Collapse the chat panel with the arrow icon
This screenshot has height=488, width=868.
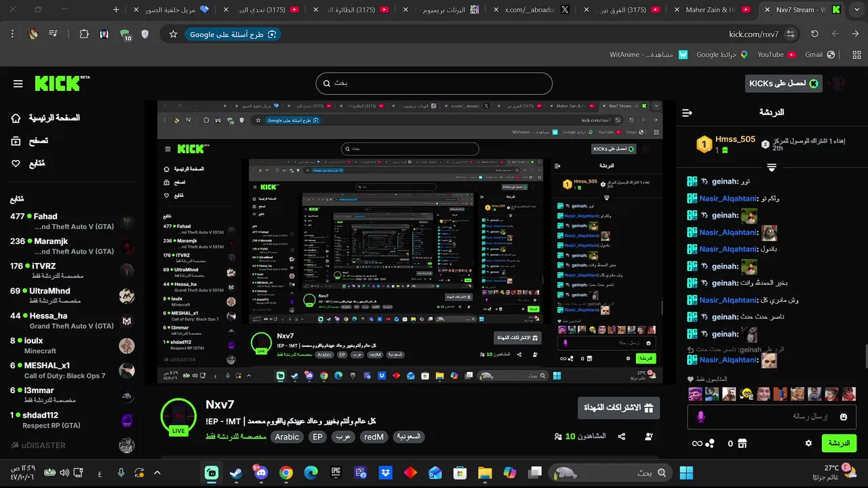pyautogui.click(x=687, y=113)
